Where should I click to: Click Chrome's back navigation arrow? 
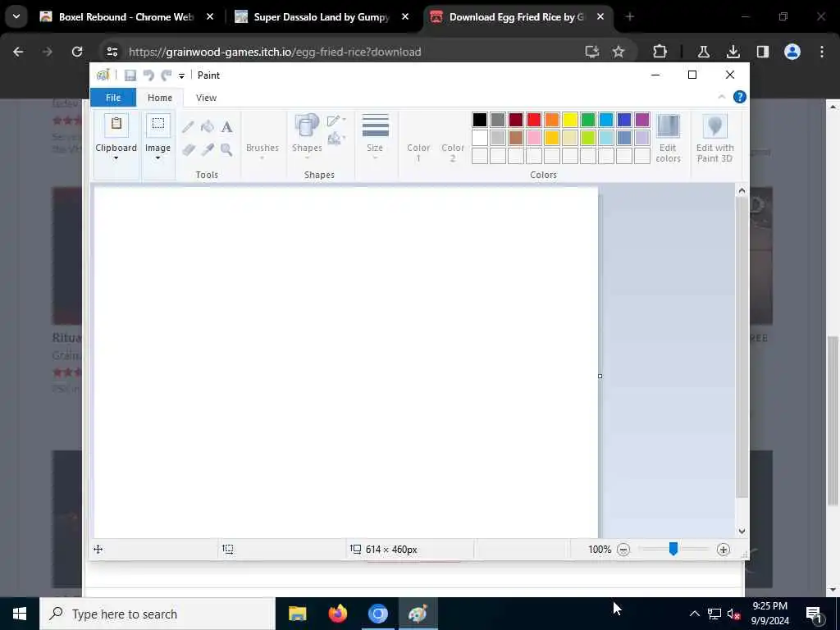[18, 52]
